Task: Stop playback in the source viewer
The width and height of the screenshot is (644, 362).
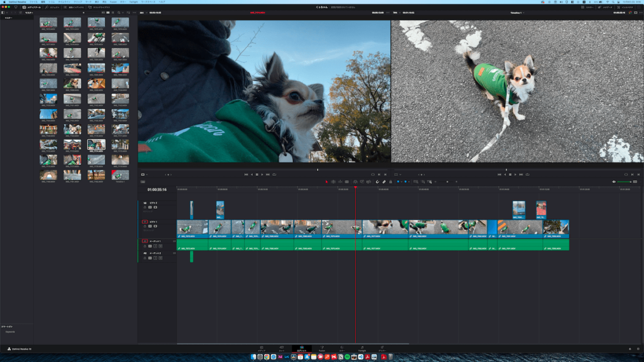Action: pyautogui.click(x=257, y=175)
